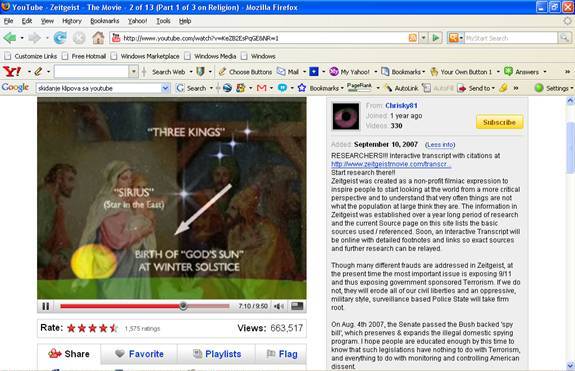Open uploader Chrisky81's profile link
This screenshot has height=371, width=575.
click(401, 106)
